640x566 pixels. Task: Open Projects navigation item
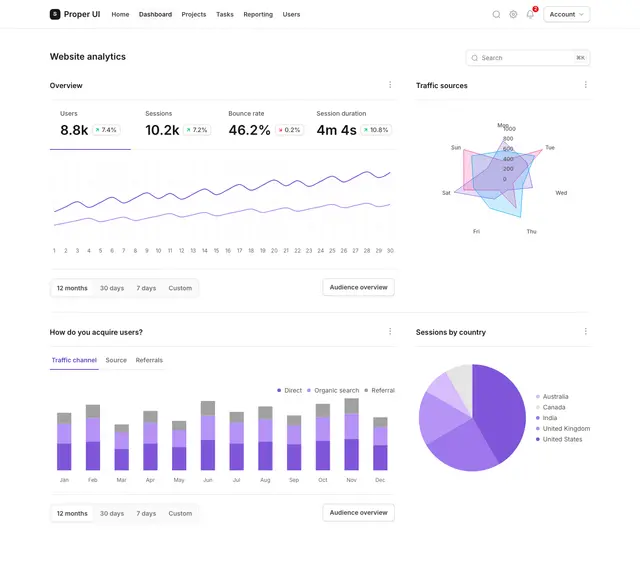tap(194, 14)
